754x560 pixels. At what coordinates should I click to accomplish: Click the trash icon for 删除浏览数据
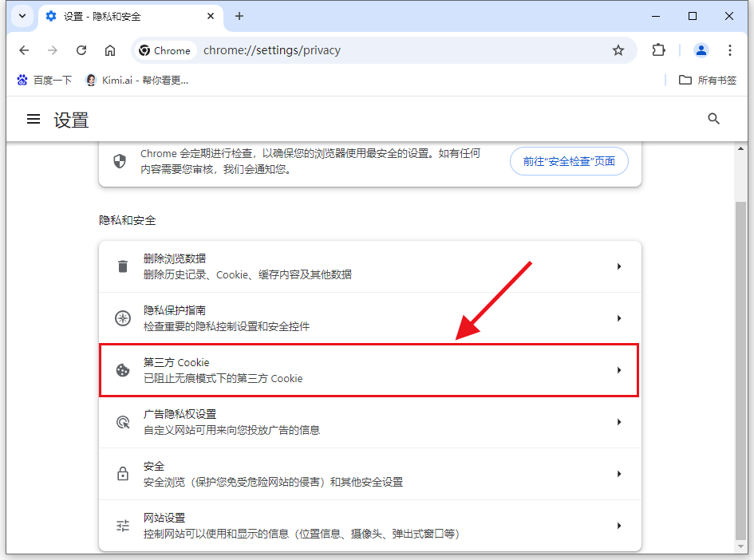click(x=123, y=266)
